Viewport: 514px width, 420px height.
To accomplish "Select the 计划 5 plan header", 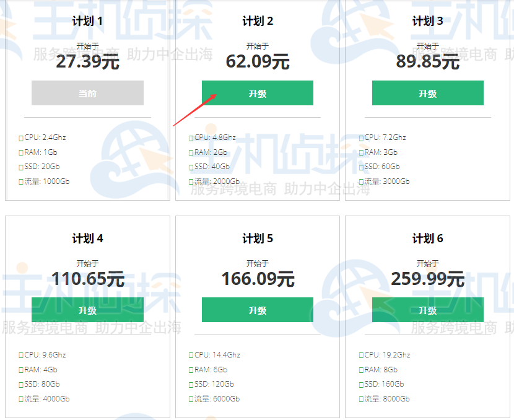I will pyautogui.click(x=257, y=238).
